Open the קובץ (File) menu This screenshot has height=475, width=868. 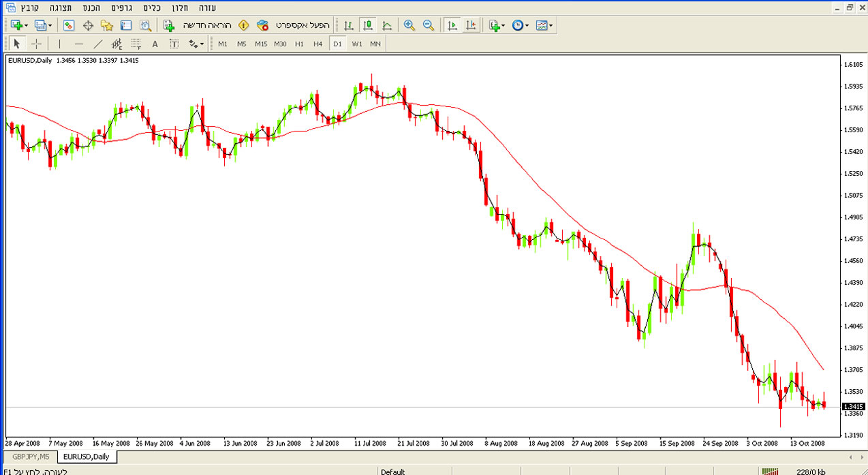[29, 7]
